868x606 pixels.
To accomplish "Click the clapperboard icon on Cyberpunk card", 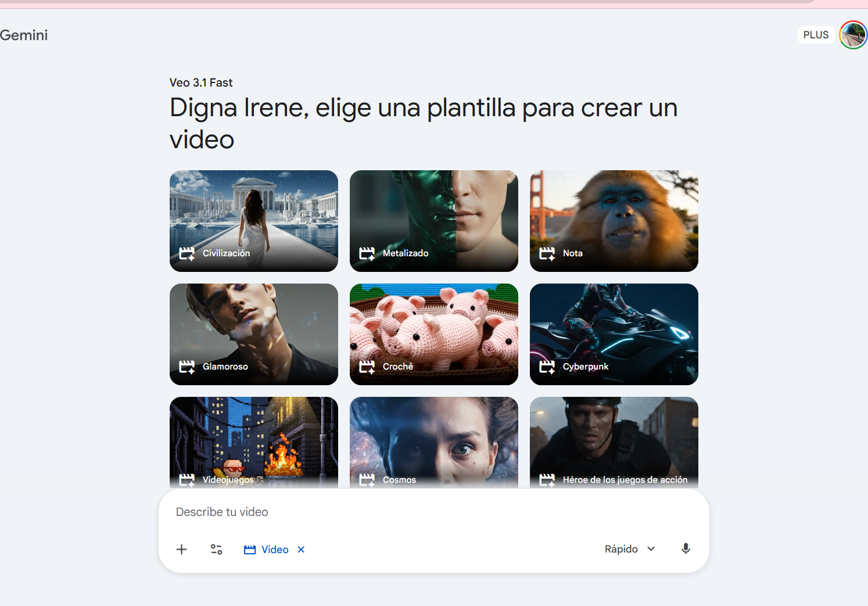I will [x=547, y=367].
